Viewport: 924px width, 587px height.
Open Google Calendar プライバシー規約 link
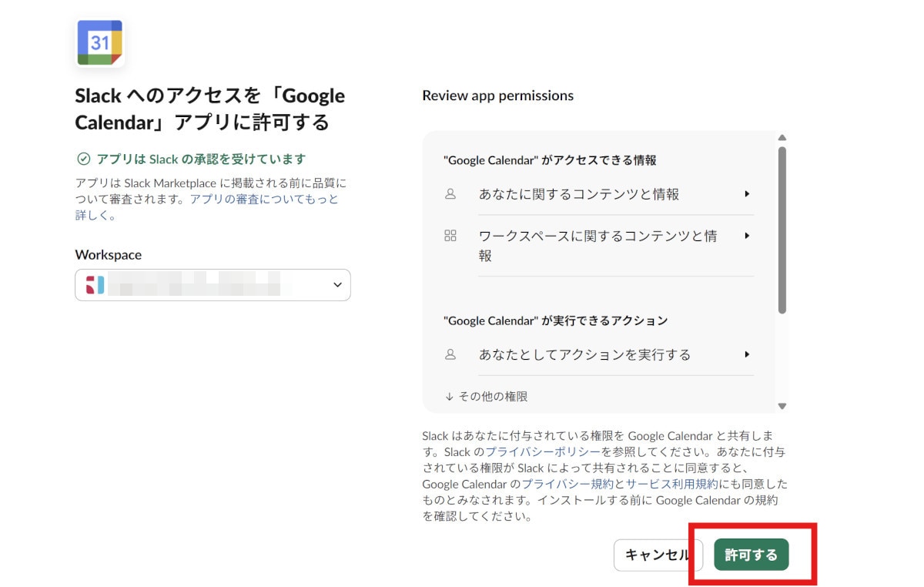tap(567, 484)
